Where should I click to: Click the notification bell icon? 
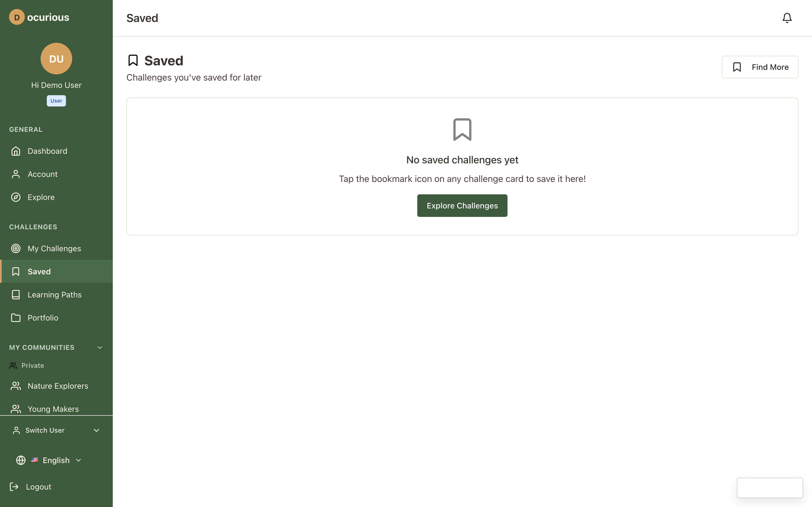[x=787, y=18]
